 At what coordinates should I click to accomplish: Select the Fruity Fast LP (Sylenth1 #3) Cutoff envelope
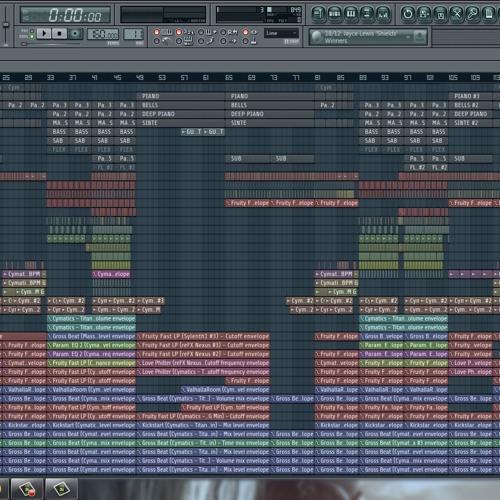pos(203,336)
